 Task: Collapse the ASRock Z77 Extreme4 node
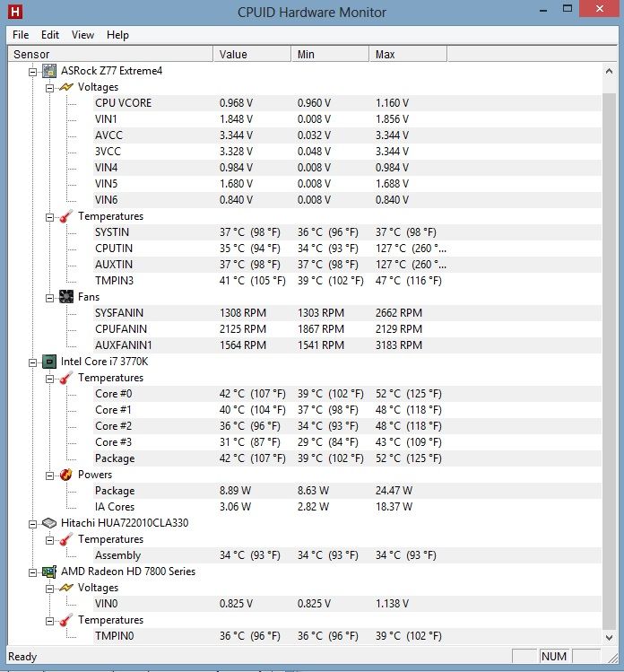click(32, 72)
